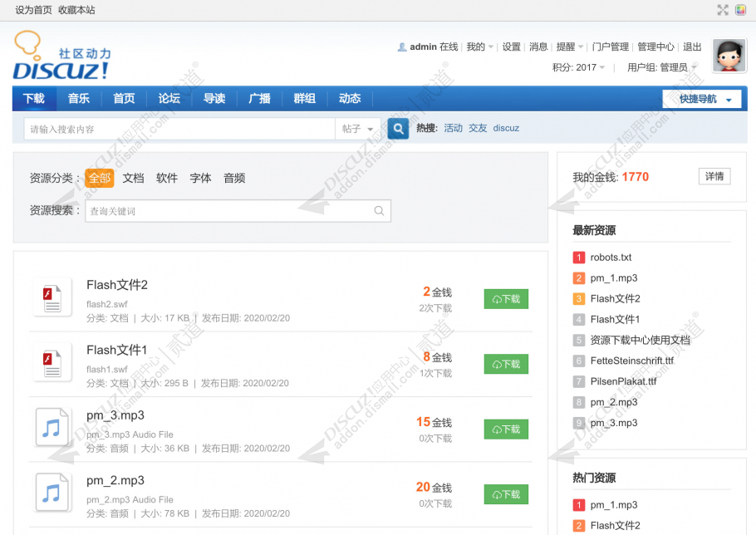The height and width of the screenshot is (535, 756).
Task: Open the 门户管理 link
Action: 611,47
